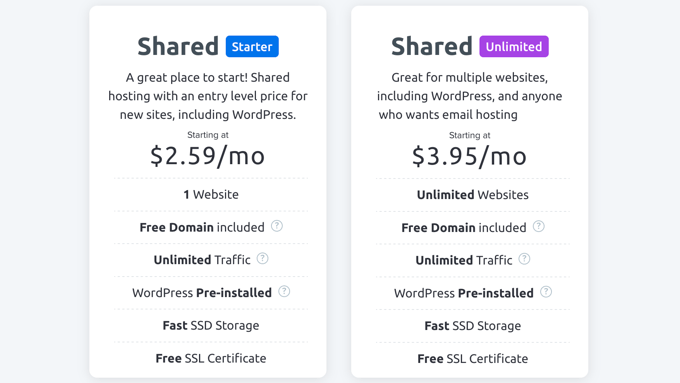Click 'Fast SSD Storage' in Starter plan
The width and height of the screenshot is (680, 383).
(211, 325)
